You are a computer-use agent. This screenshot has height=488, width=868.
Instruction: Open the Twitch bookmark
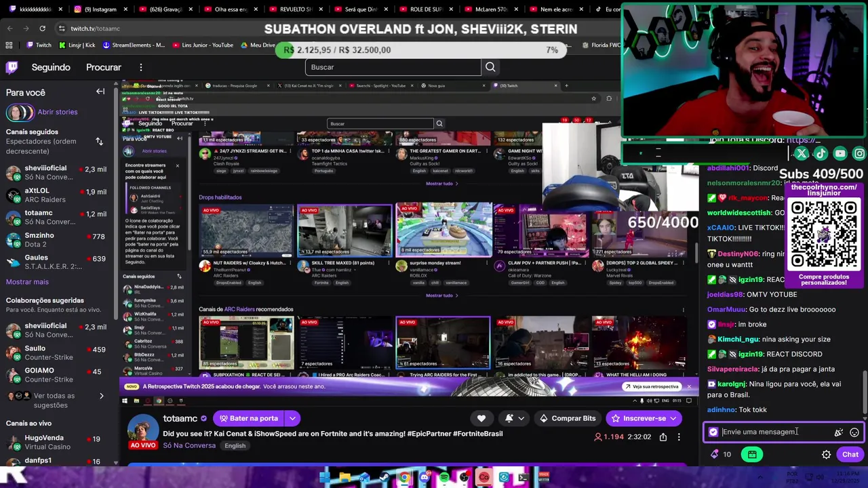coord(39,45)
